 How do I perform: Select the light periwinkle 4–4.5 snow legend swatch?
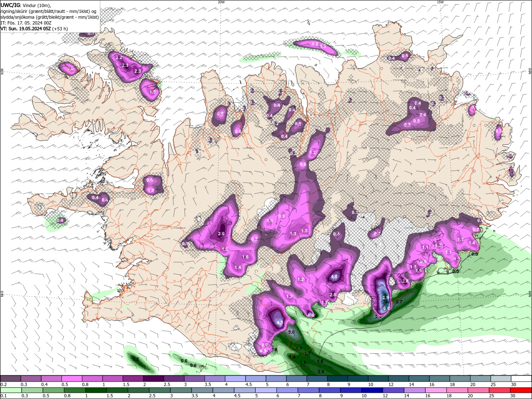pos(235,379)
